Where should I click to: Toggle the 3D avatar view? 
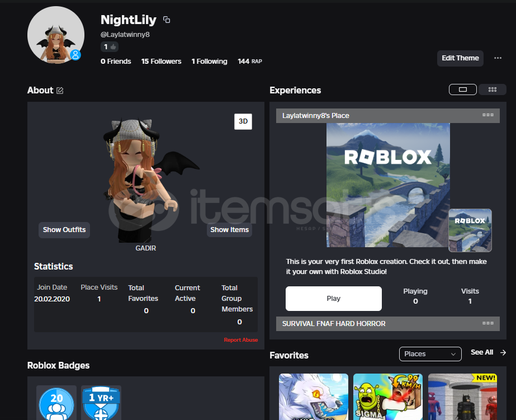coord(243,121)
